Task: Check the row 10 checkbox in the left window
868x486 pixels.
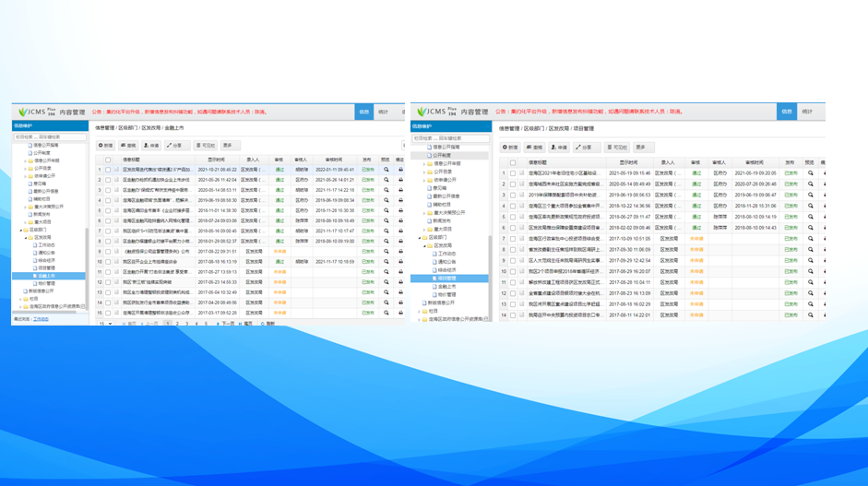Action: (x=108, y=262)
